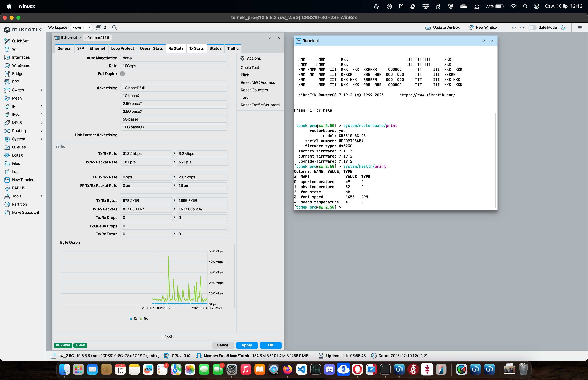Expand the Routing submenu
Image resolution: width=588 pixels, height=380 pixels.
click(42, 130)
